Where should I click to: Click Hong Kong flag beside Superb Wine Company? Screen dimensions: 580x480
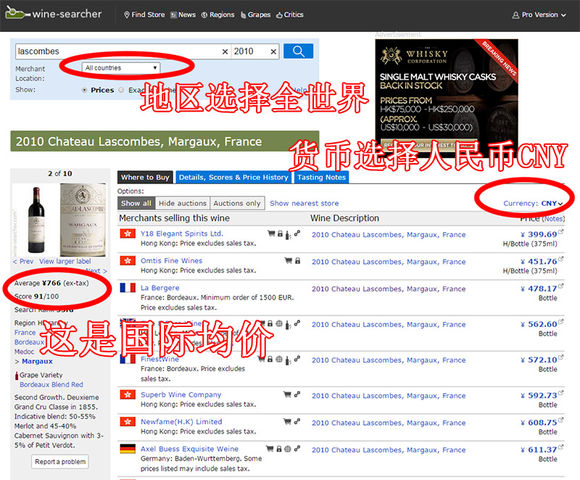[x=128, y=395]
